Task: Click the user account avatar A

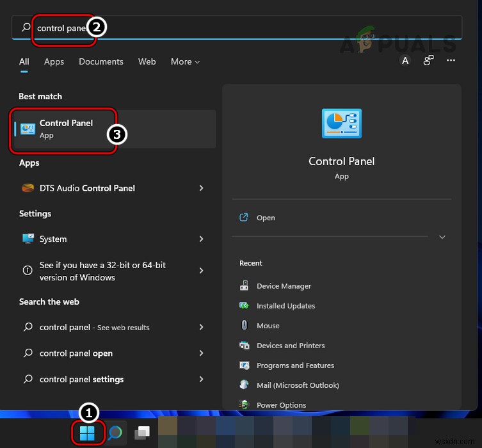Action: (405, 61)
